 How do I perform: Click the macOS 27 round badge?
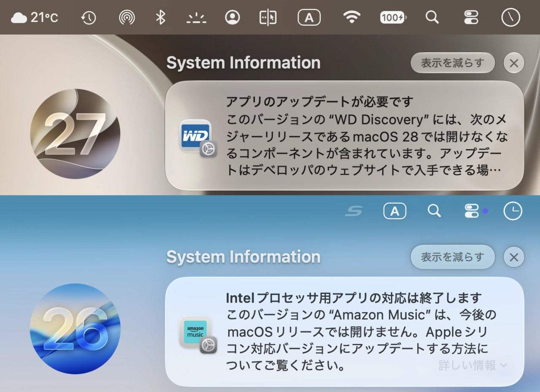75,134
